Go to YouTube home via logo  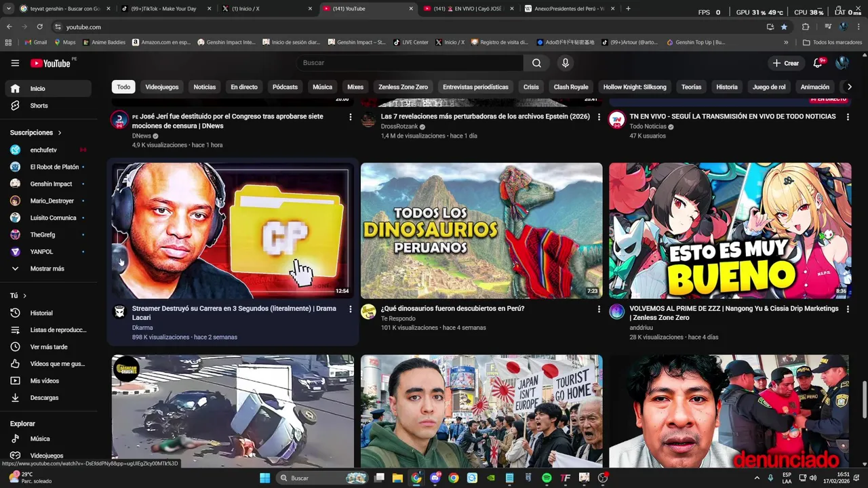(50, 63)
